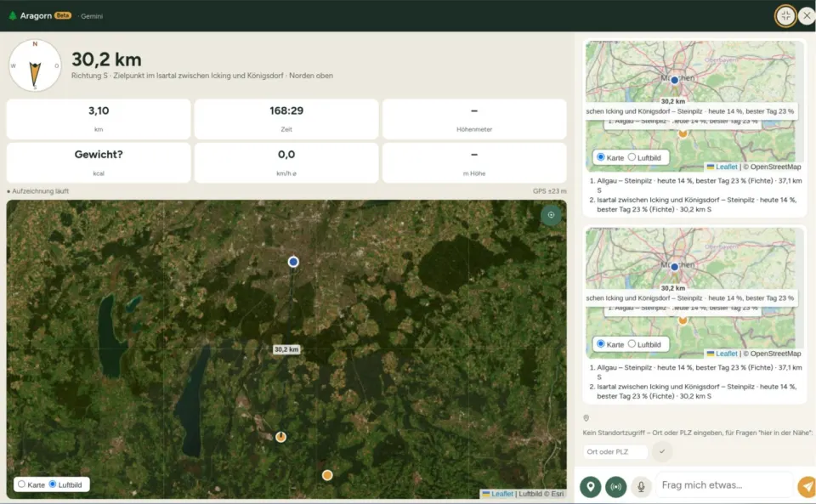The image size is (816, 504).
Task: Click the orange marker in the lower chat map
Action: click(x=683, y=320)
